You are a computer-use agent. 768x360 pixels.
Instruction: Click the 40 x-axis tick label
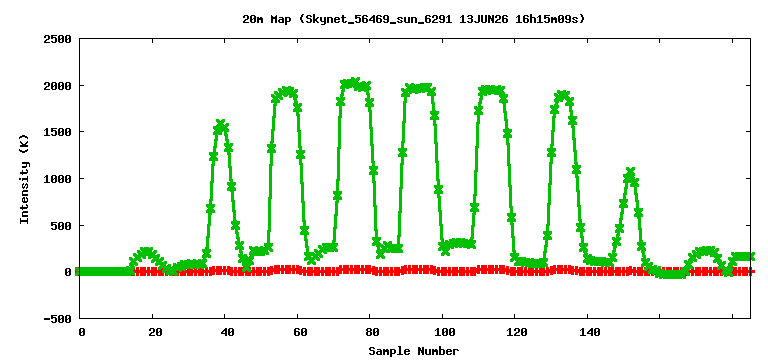225,333
